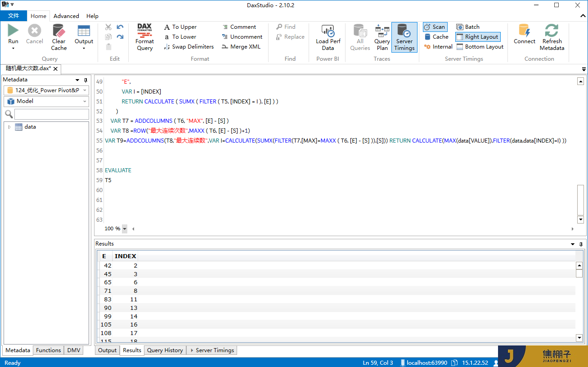Switch to the Advanced ribbon tab
This screenshot has height=367, width=588.
pyautogui.click(x=66, y=16)
